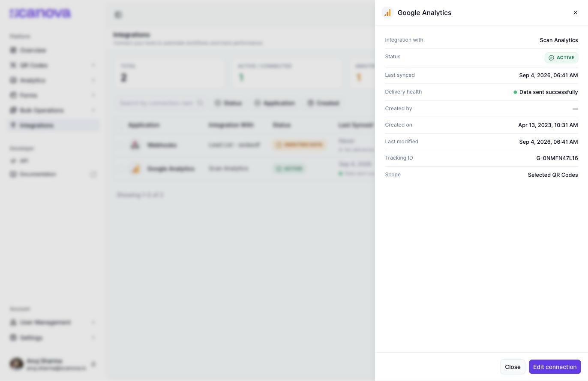This screenshot has width=588, height=381.
Task: Click the Webhooks row in integrations table
Action: tap(244, 145)
